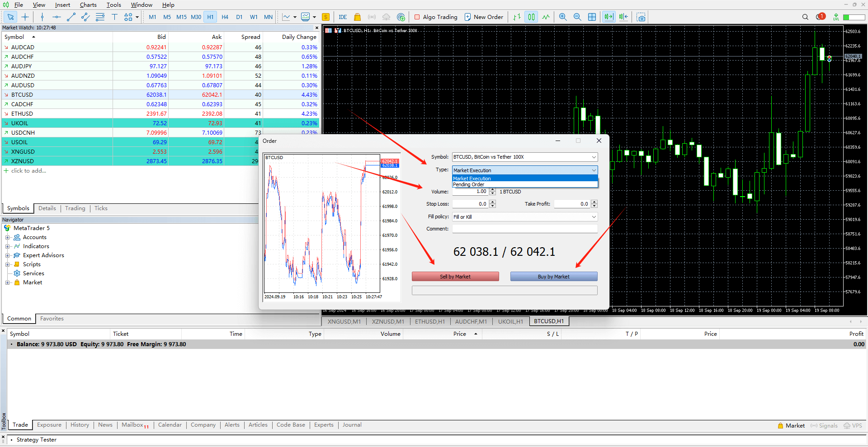Switch to the History tab in Toolbox
The height and width of the screenshot is (447, 868).
80,425
